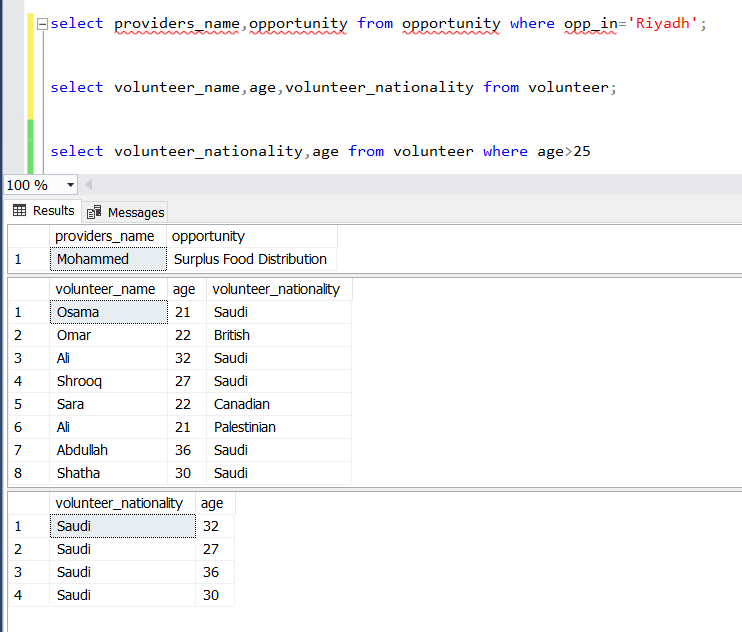Open the 100 % zoom dropdown
Image resolution: width=742 pixels, height=632 pixels.
pyautogui.click(x=70, y=185)
